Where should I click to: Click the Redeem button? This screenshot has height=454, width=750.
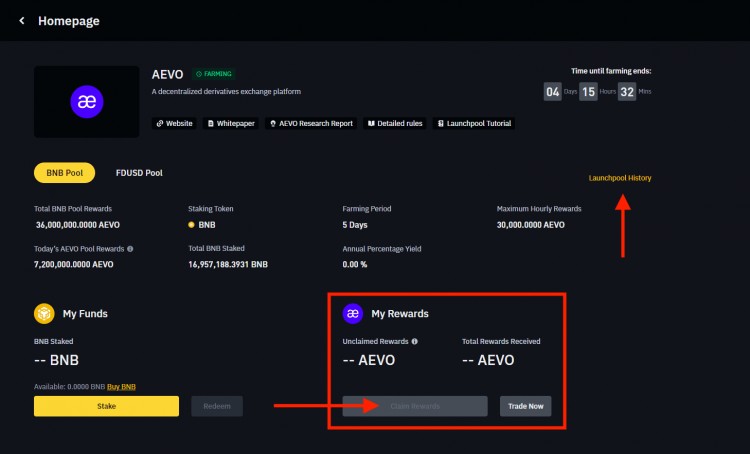217,406
